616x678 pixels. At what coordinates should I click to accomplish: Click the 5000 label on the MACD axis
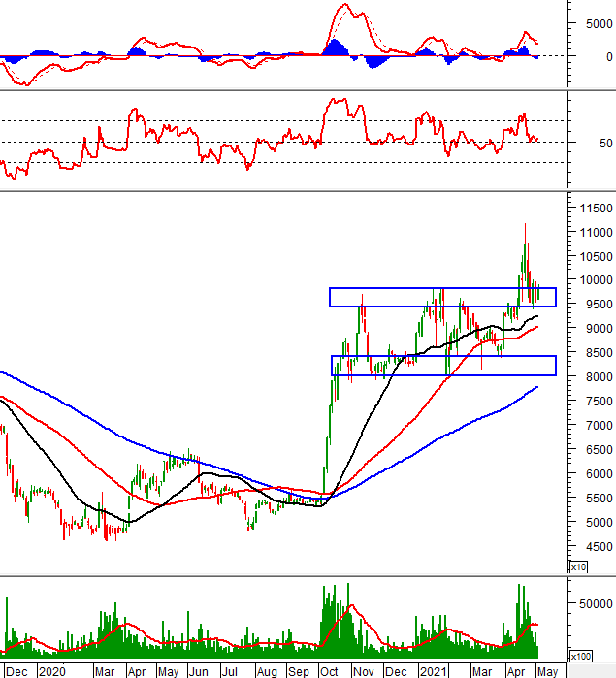click(x=600, y=24)
